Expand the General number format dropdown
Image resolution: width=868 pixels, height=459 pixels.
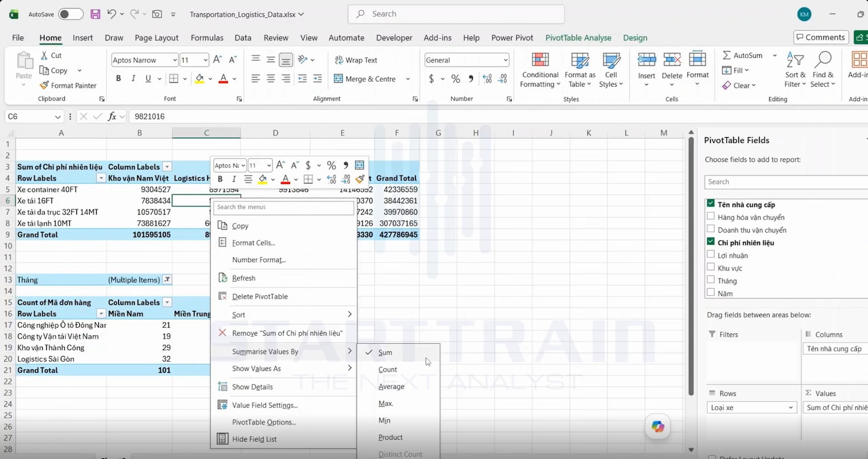pyautogui.click(x=505, y=60)
